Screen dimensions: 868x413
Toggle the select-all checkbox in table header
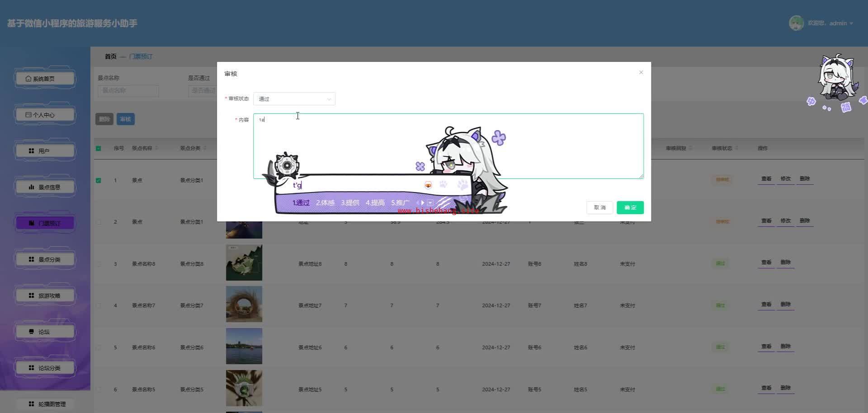99,148
